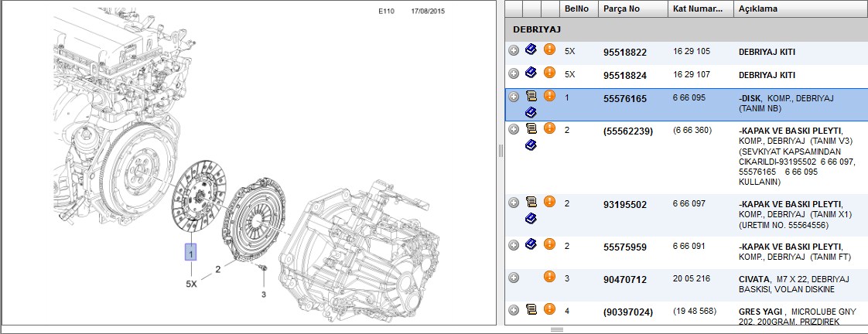868x334 pixels.
Task: Expand the row for part 95518824
Action: pyautogui.click(x=514, y=73)
